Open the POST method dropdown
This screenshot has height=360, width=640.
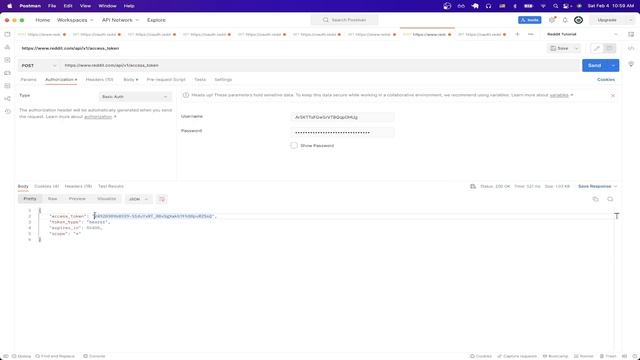pyautogui.click(x=39, y=65)
